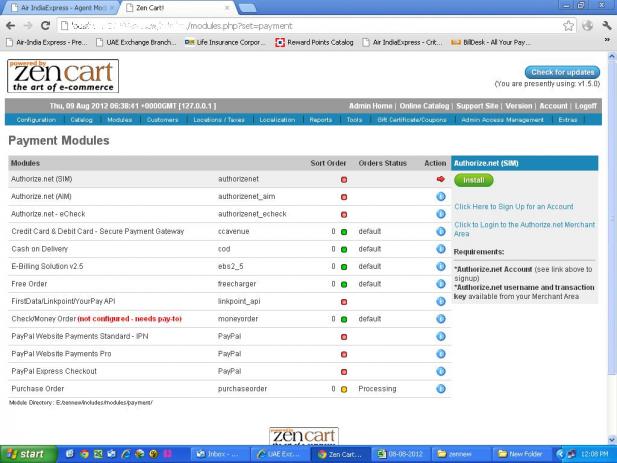The height and width of the screenshot is (463, 617).
Task: Open the Windows Start button
Action: point(28,454)
